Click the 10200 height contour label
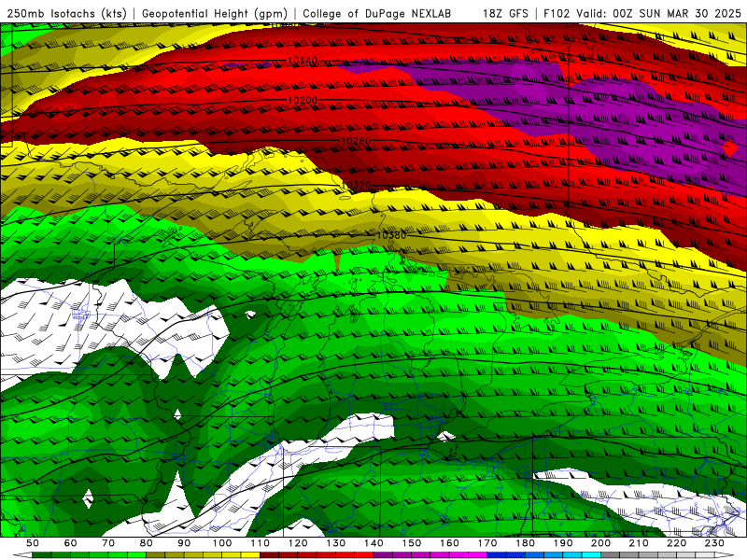 tap(303, 100)
